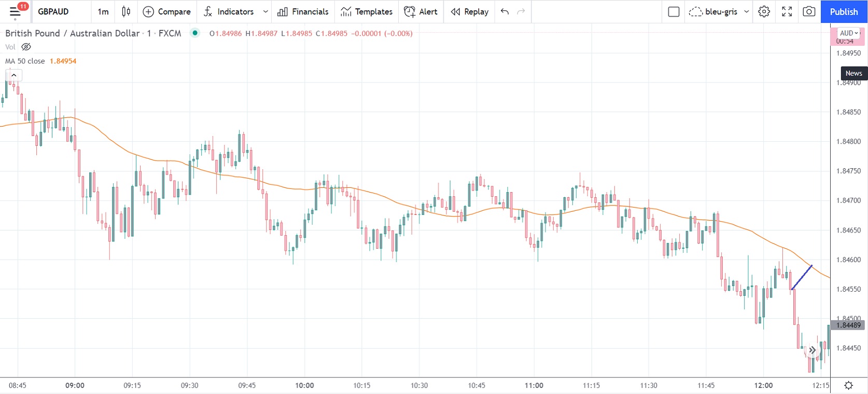Screen dimensions: 868x394
Task: Open the Templates menu
Action: (367, 11)
